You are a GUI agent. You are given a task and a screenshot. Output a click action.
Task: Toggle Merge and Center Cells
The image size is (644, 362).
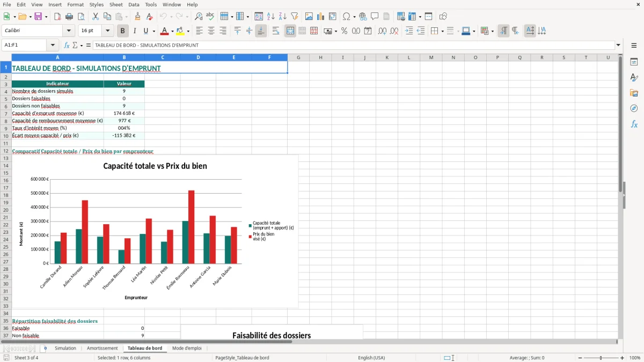pos(290,31)
